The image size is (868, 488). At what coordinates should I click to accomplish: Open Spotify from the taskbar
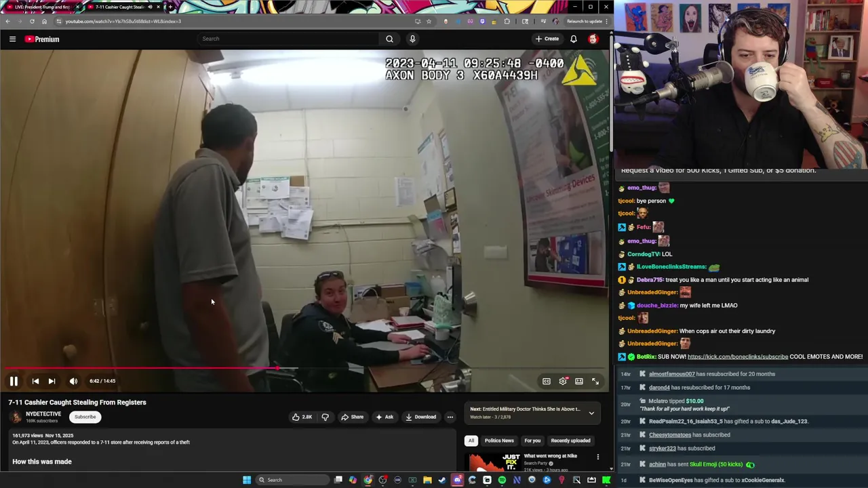(x=502, y=480)
